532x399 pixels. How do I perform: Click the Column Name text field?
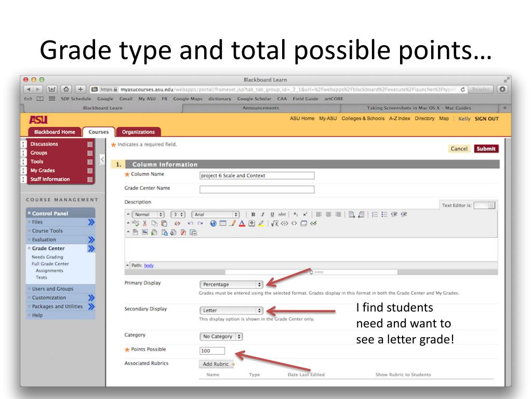point(257,176)
